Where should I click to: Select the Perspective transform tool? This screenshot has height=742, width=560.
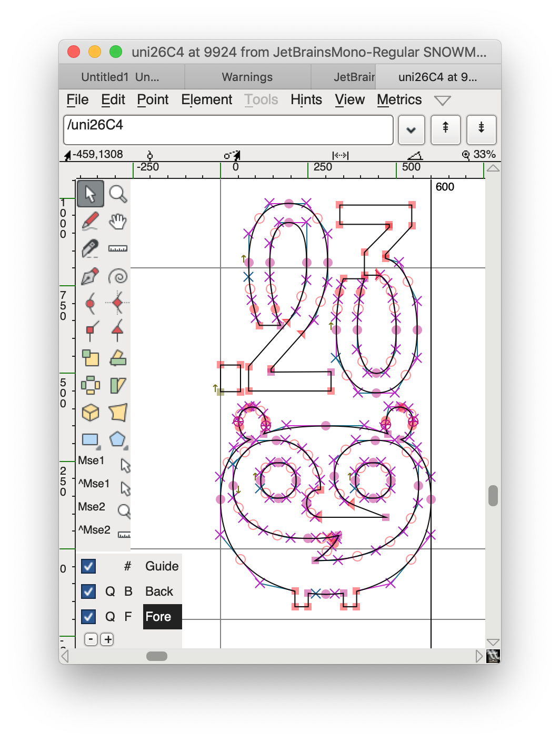tap(118, 413)
